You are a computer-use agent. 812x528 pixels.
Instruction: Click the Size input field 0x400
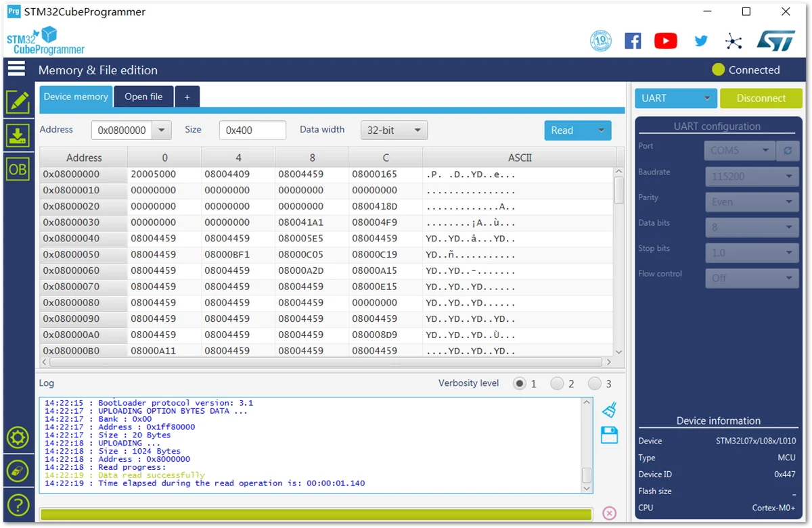click(252, 130)
